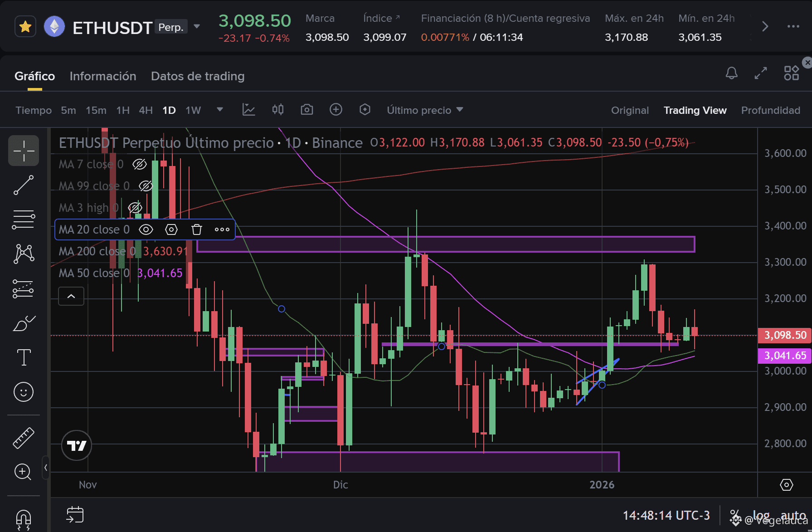The width and height of the screenshot is (812, 532).
Task: Click the TradingView logo button
Action: pyautogui.click(x=77, y=445)
